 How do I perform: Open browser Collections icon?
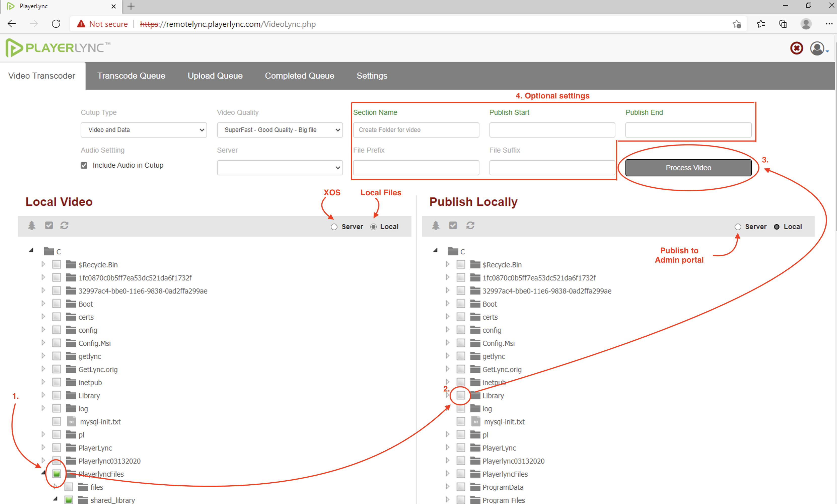click(x=783, y=24)
